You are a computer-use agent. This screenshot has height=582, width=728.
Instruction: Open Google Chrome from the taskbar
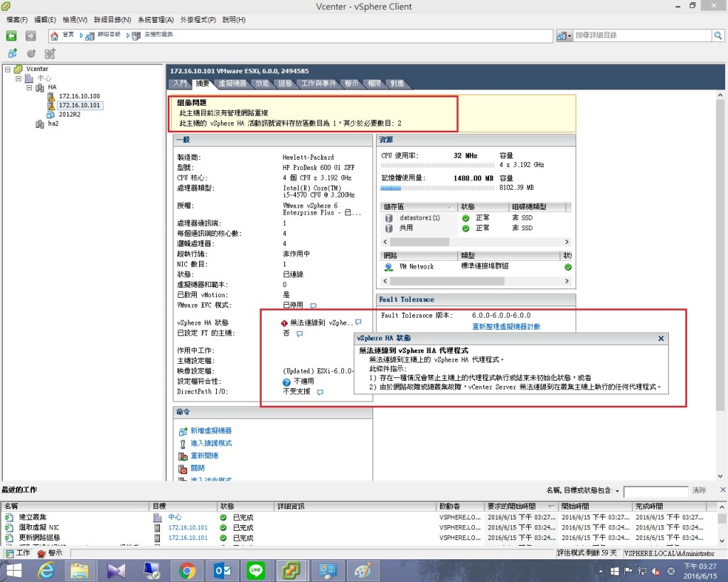pyautogui.click(x=187, y=571)
